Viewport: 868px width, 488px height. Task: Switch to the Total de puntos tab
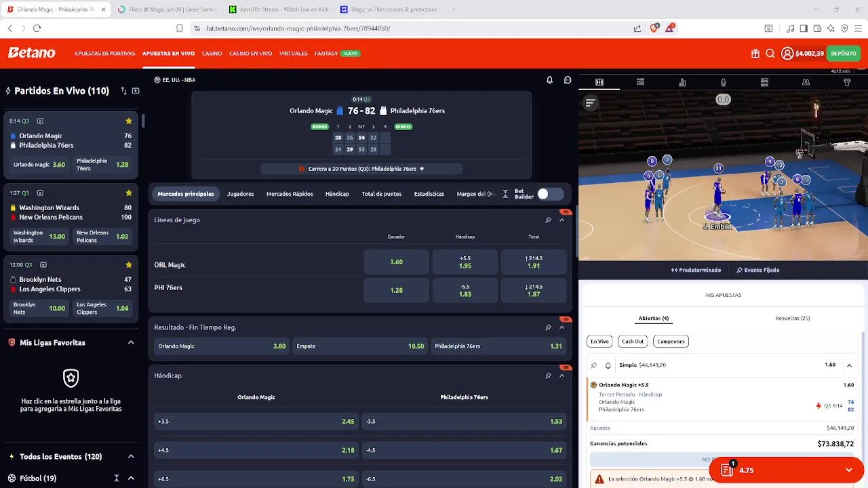[382, 194]
